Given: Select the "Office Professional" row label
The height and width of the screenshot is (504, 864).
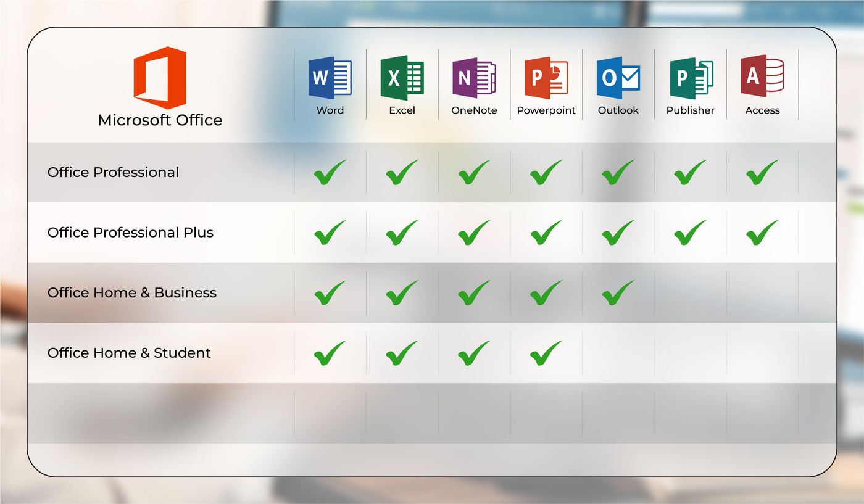Looking at the screenshot, I should 113,172.
